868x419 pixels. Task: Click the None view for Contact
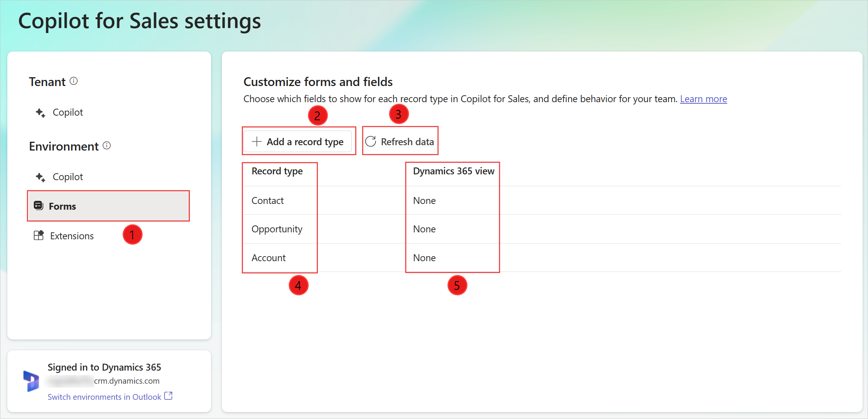[424, 200]
